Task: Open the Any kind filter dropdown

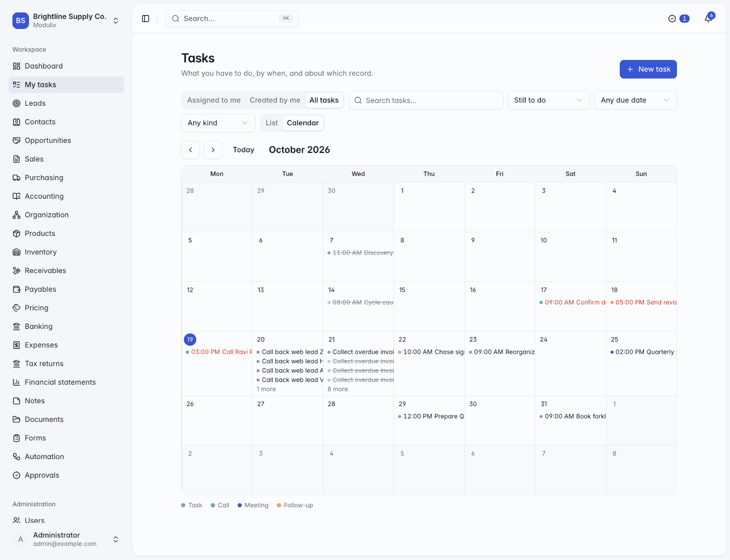Action: (x=218, y=123)
